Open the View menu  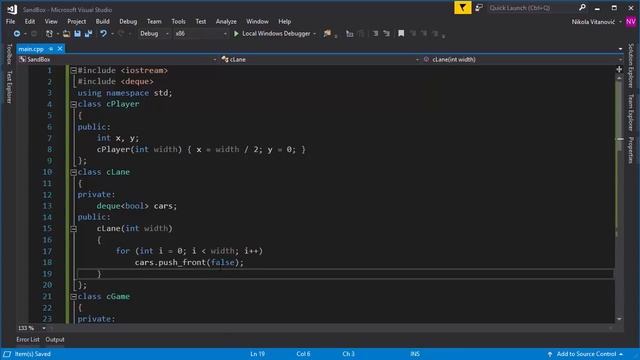pos(51,22)
